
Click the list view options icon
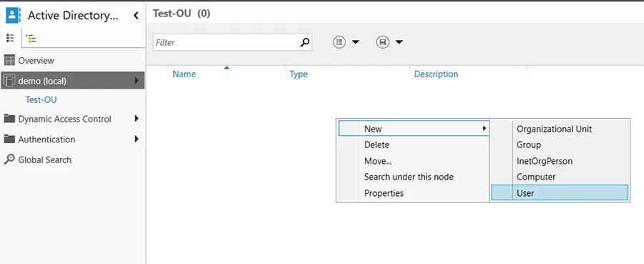coord(339,42)
